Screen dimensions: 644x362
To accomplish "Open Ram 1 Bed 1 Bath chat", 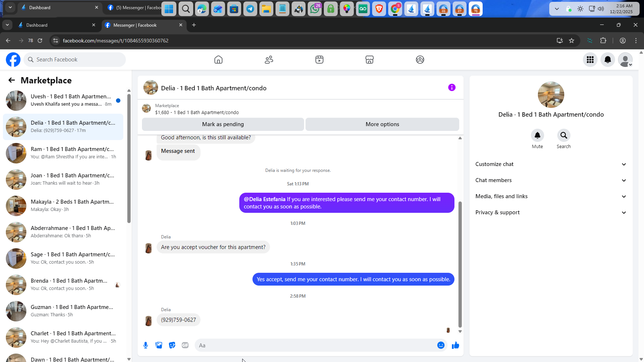I will 63,153.
